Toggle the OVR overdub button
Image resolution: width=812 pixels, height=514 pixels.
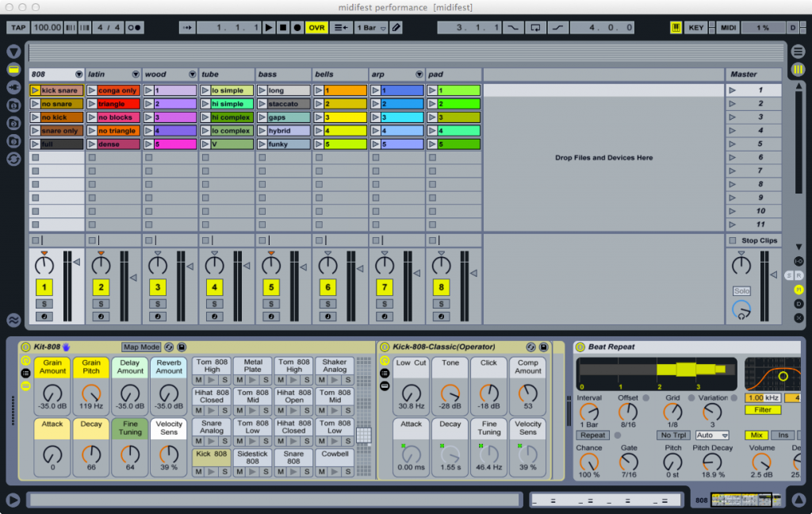[316, 28]
